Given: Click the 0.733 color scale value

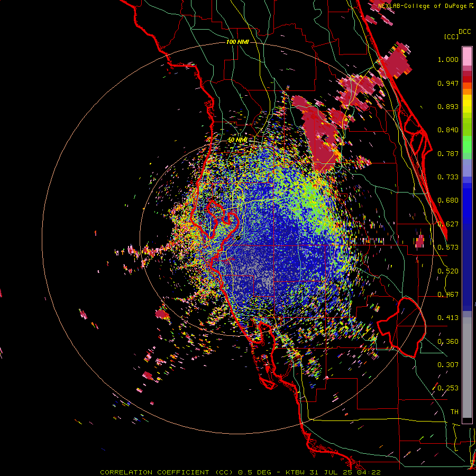Looking at the screenshot, I should coord(448,177).
